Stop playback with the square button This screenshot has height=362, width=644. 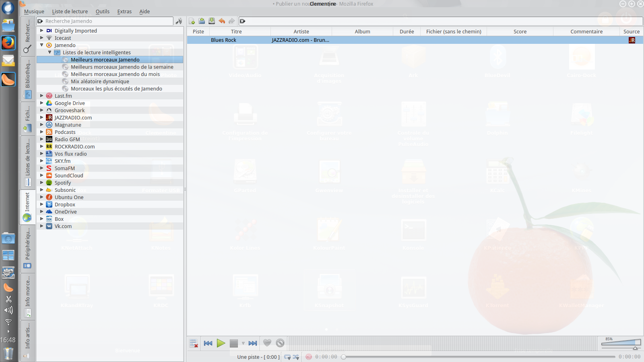[234, 343]
